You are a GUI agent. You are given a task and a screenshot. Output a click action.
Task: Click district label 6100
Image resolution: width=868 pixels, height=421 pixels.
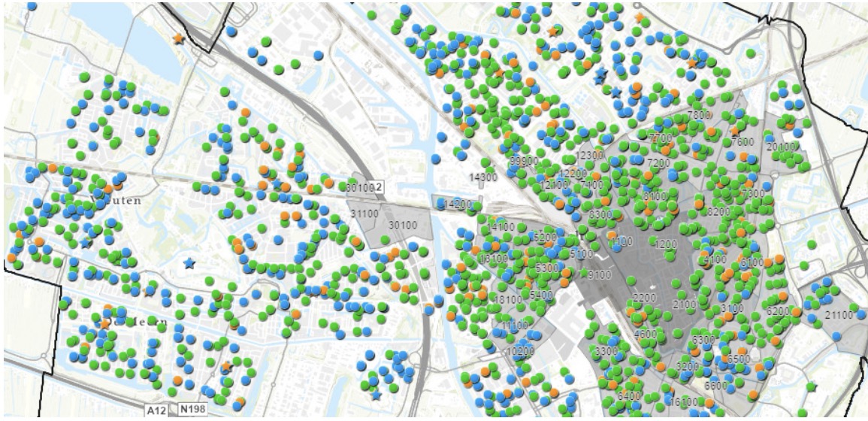point(752,262)
